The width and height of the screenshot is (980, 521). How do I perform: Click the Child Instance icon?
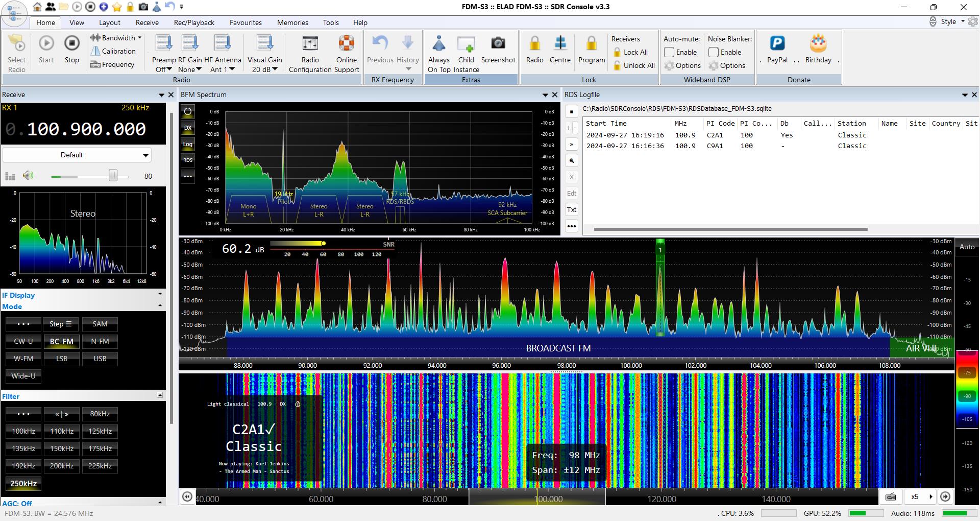(465, 44)
